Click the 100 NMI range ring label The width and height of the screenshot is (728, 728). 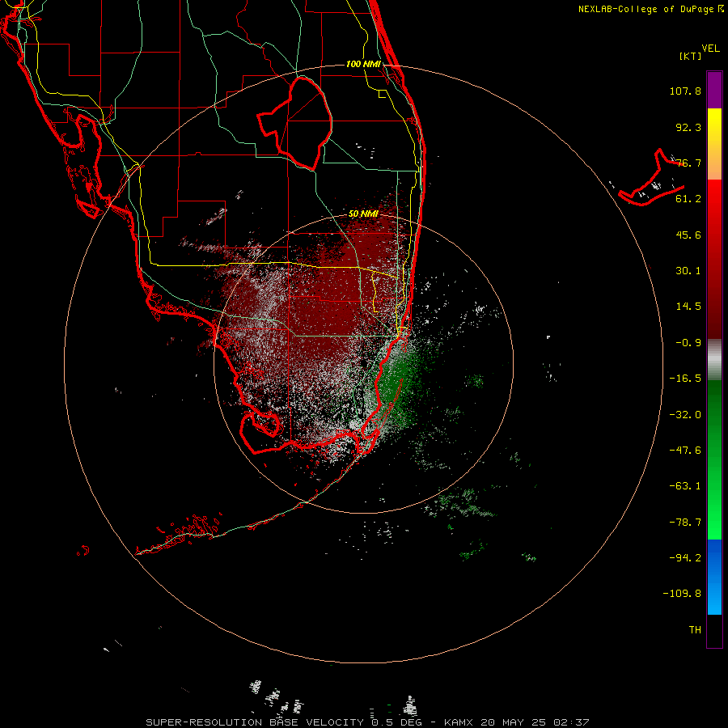click(x=363, y=64)
